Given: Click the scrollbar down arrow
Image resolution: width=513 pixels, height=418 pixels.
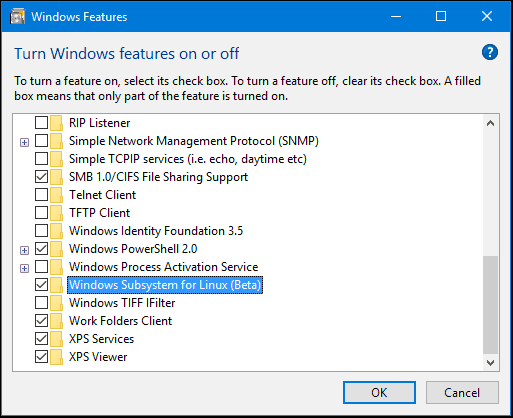Looking at the screenshot, I should point(490,362).
